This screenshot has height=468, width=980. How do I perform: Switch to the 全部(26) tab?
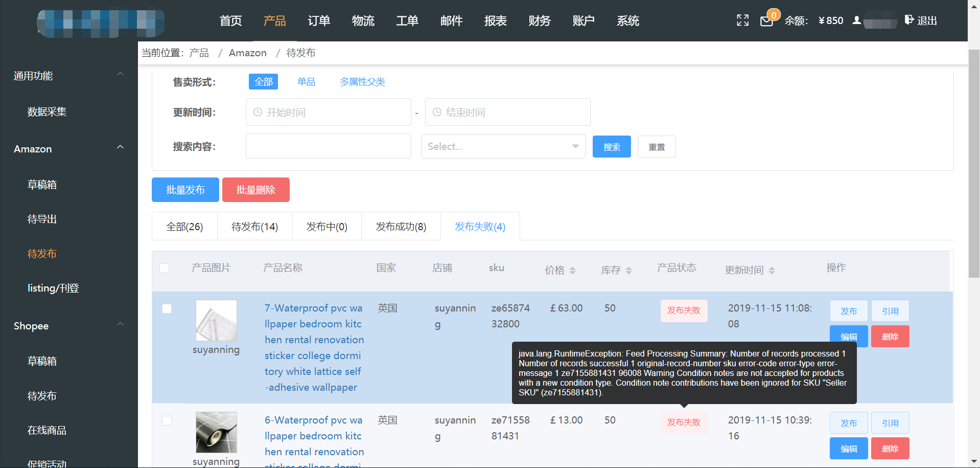pyautogui.click(x=184, y=227)
